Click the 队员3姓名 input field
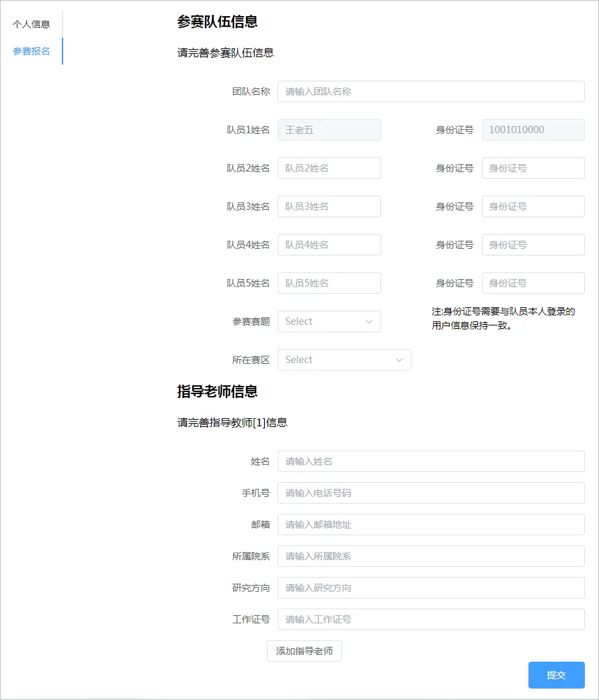Viewport: 599px width, 700px height. pos(329,206)
